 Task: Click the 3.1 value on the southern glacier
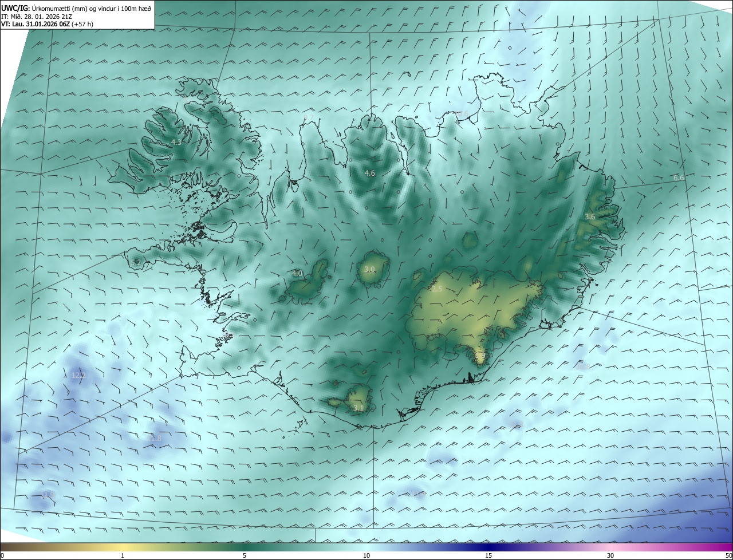(358, 408)
